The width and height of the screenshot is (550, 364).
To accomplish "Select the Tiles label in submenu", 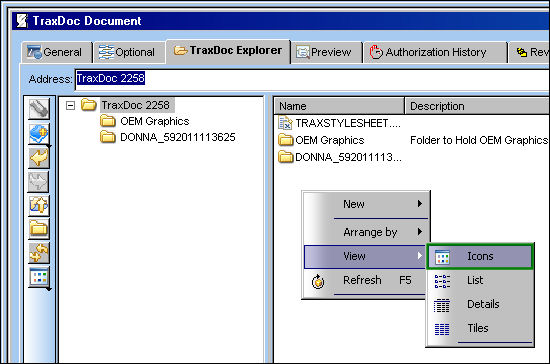I will coord(478,328).
